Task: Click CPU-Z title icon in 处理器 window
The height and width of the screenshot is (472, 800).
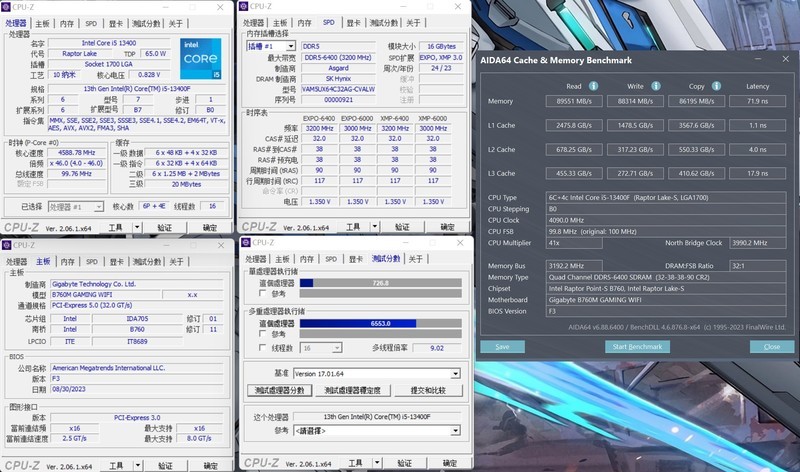Action: (x=6, y=7)
